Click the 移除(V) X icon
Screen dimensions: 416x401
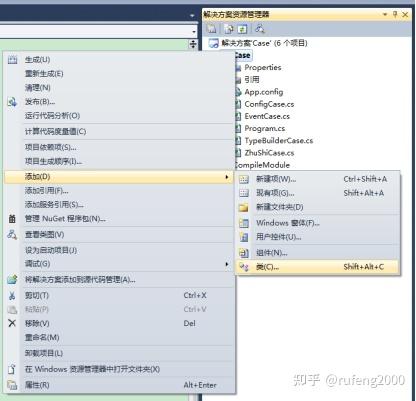coord(12,323)
